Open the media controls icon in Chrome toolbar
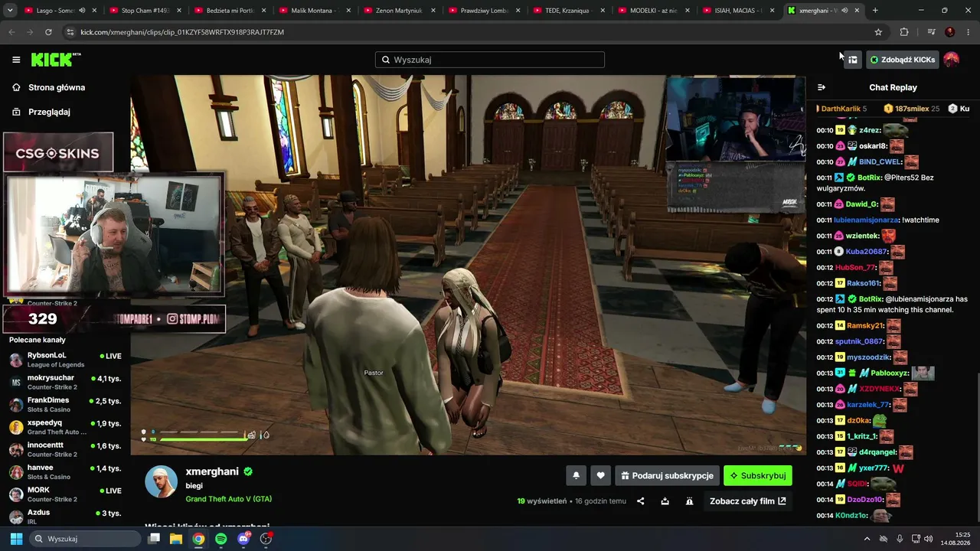The width and height of the screenshot is (980, 551). (931, 32)
